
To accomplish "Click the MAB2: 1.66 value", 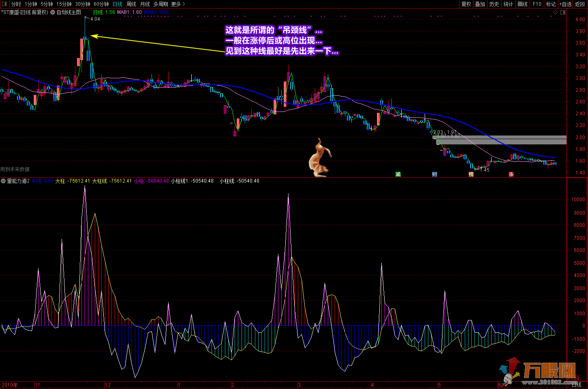I will [x=156, y=12].
